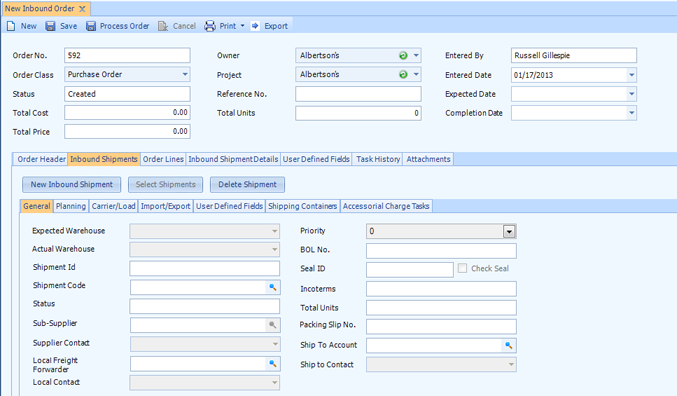The height and width of the screenshot is (396, 677).
Task: Click the BOL No. input field
Action: pos(441,250)
